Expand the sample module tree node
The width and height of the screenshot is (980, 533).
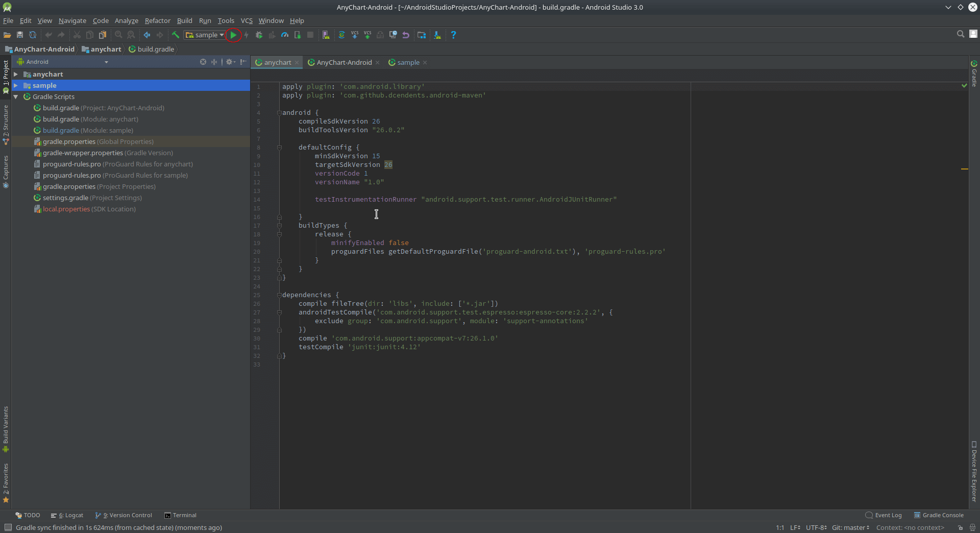click(x=16, y=85)
